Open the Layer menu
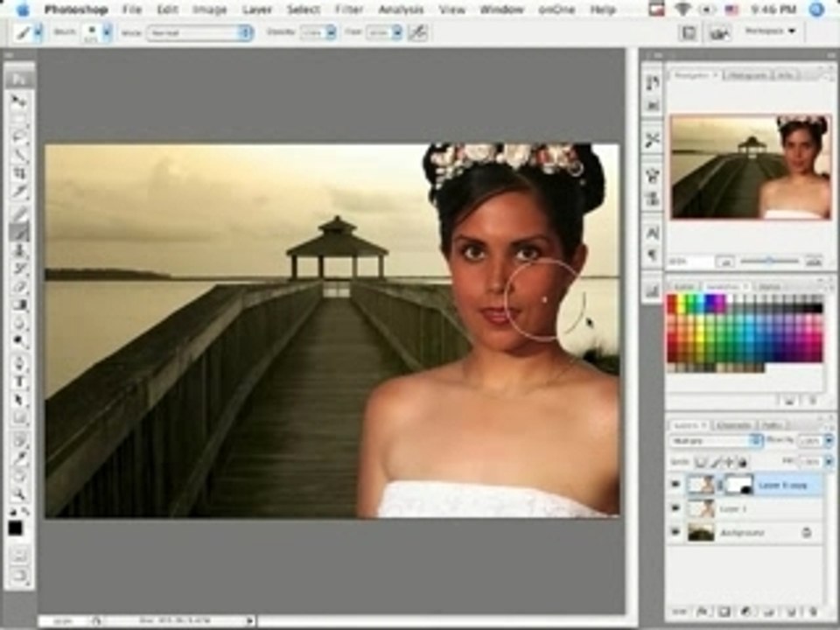 coord(257,10)
